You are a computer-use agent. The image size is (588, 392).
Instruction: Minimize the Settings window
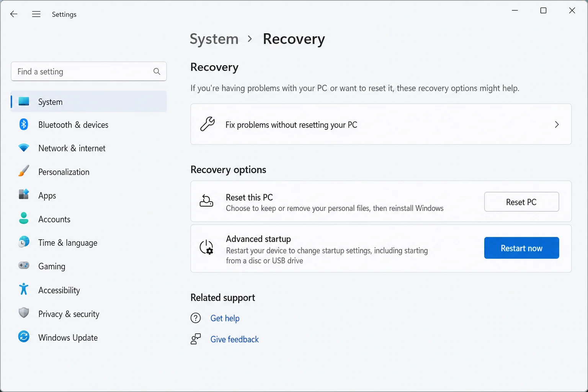click(x=515, y=10)
